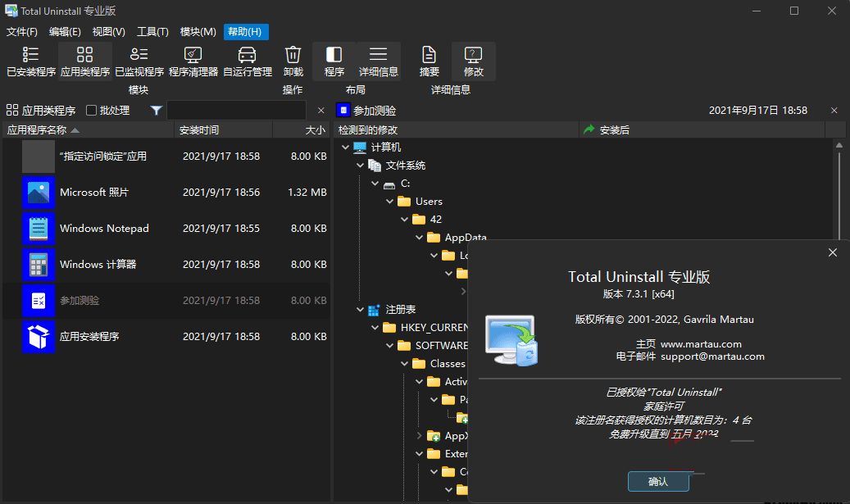This screenshot has height=504, width=850.
Task: Collapse the Users folder node
Action: [x=389, y=202]
